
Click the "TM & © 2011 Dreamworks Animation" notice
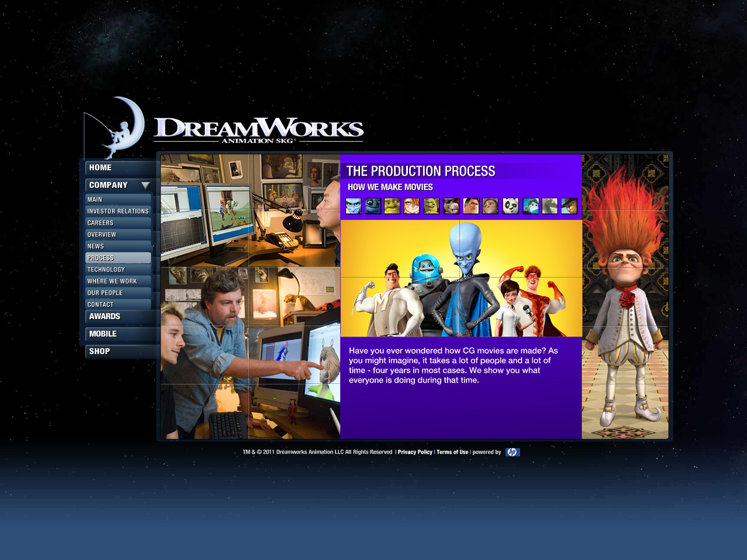click(317, 452)
